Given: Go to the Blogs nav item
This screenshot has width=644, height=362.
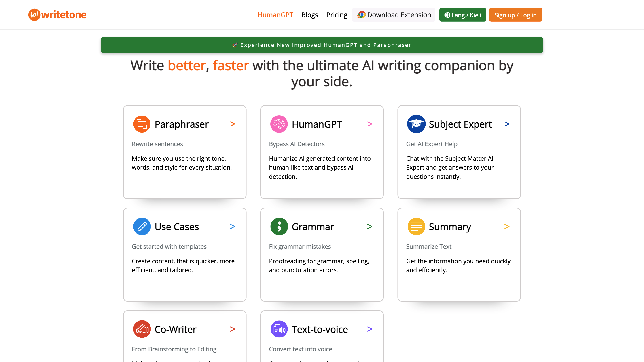Looking at the screenshot, I should [x=309, y=15].
